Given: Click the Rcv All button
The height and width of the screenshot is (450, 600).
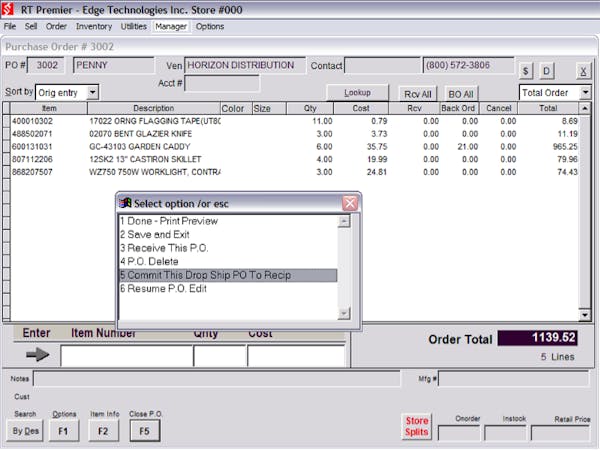Looking at the screenshot, I should point(417,94).
